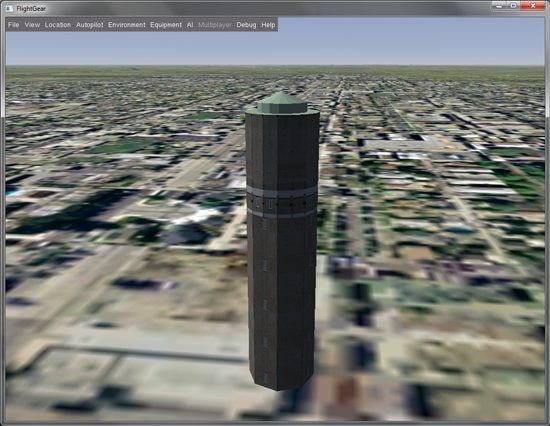Open the Equipment menu
The width and height of the screenshot is (550, 426).
166,25
